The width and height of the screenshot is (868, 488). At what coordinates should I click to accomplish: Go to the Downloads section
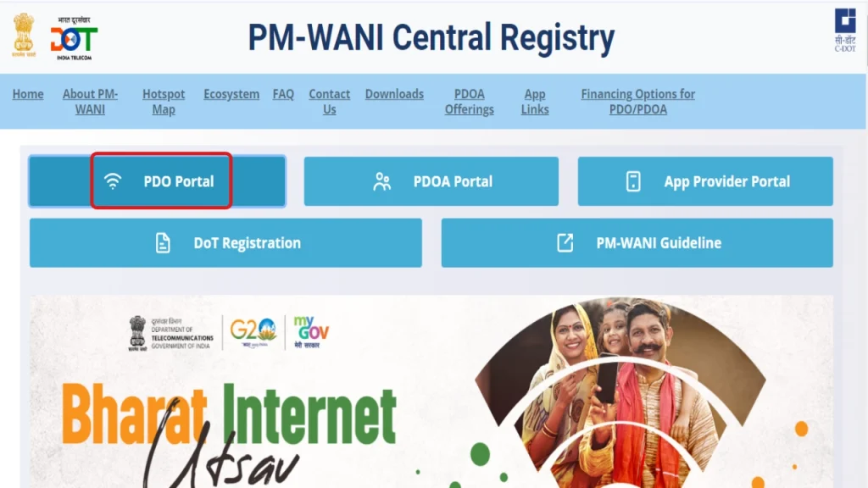coord(394,94)
